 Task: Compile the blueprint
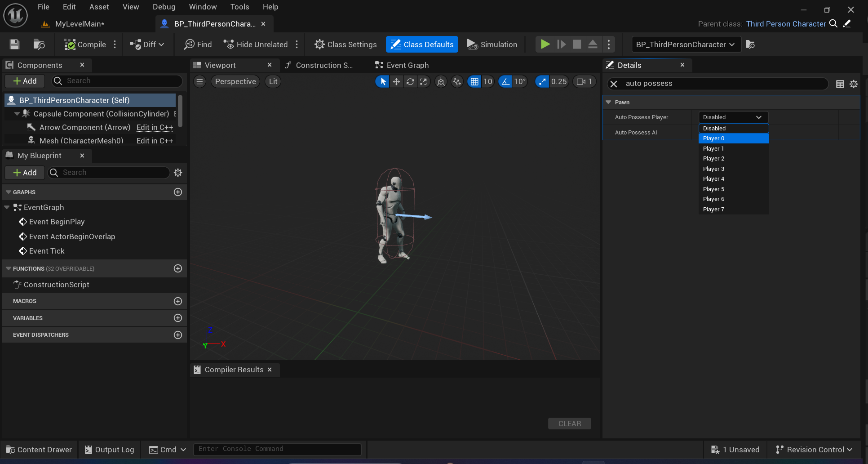(85, 44)
